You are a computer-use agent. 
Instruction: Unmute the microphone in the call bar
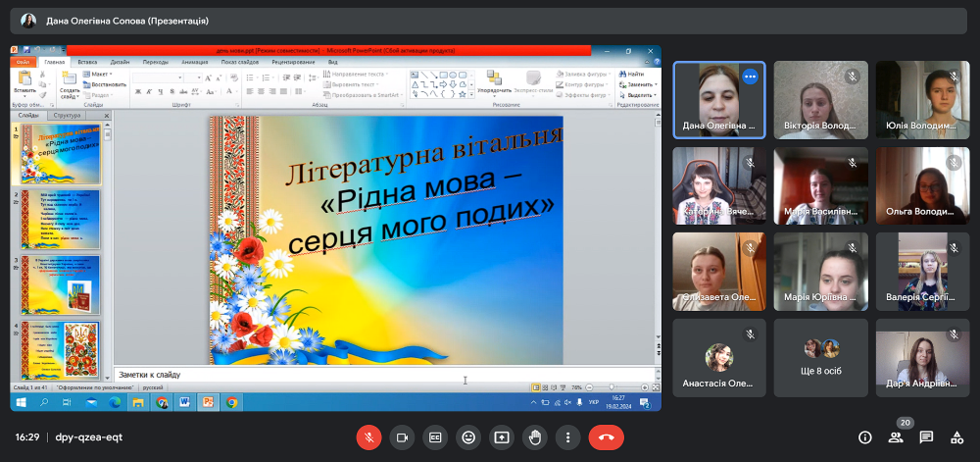(369, 437)
